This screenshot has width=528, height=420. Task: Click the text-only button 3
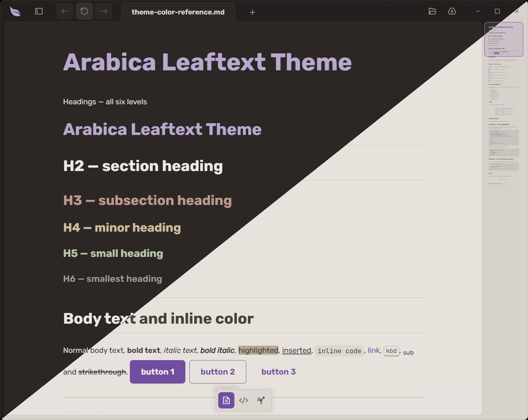[278, 372]
